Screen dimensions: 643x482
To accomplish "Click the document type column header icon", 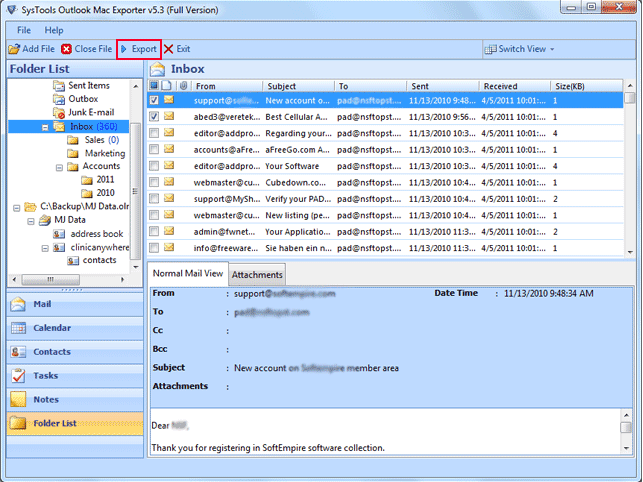I will coord(166,85).
